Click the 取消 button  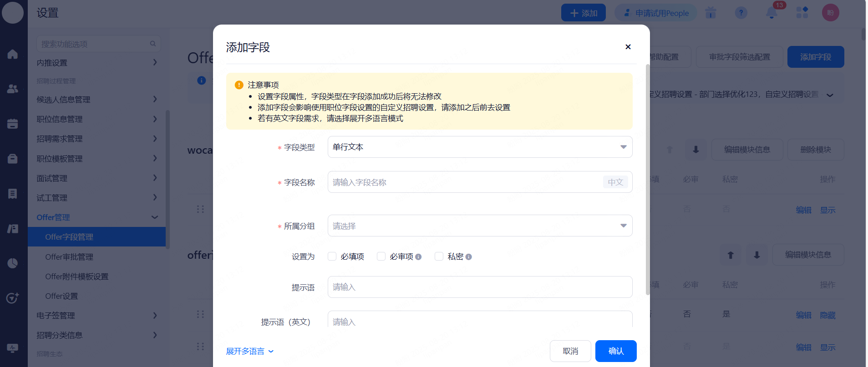click(x=570, y=351)
